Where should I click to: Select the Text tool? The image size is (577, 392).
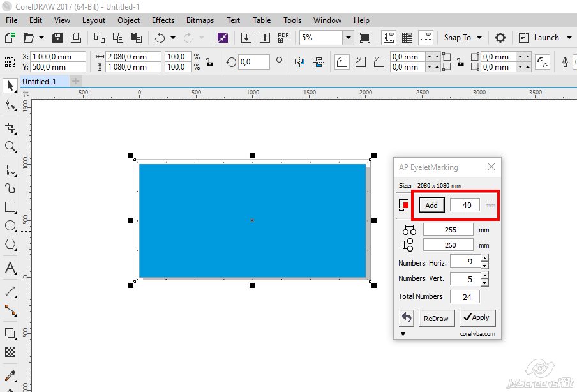pyautogui.click(x=11, y=268)
